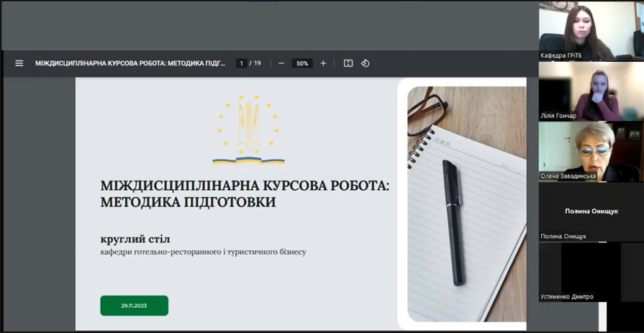Viewport: 644px width, 333px height.
Task: Click the green 29.11.2023 date button
Action: click(135, 306)
